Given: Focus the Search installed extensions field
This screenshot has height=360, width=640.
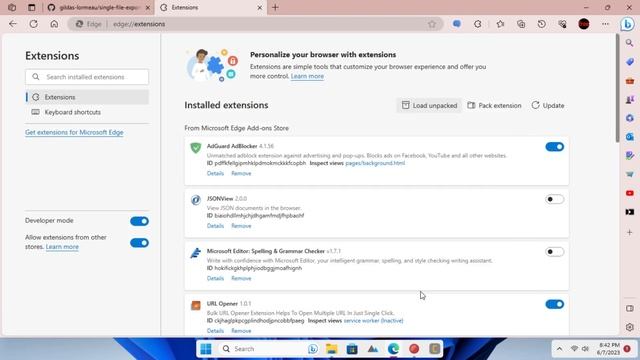Looking at the screenshot, I should click(x=87, y=77).
